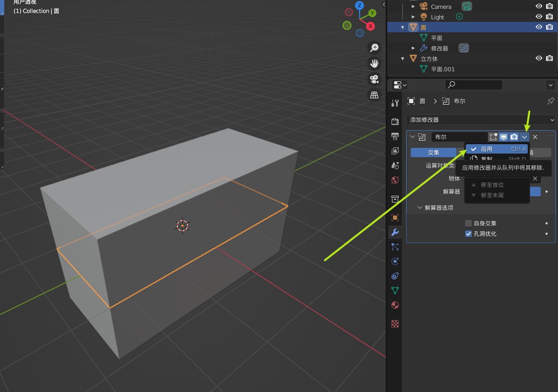Open the Texture properties checker tab
Image resolution: width=558 pixels, height=392 pixels.
(395, 324)
